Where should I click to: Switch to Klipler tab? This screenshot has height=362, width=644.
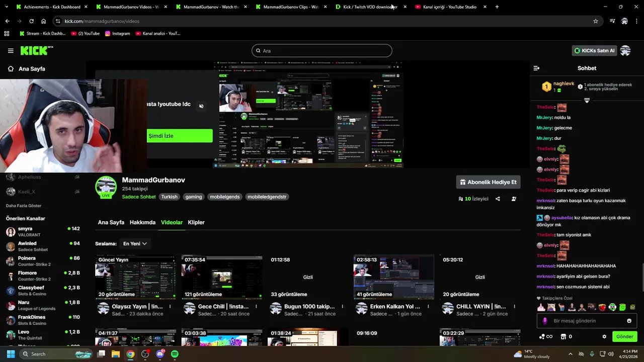[x=196, y=222]
